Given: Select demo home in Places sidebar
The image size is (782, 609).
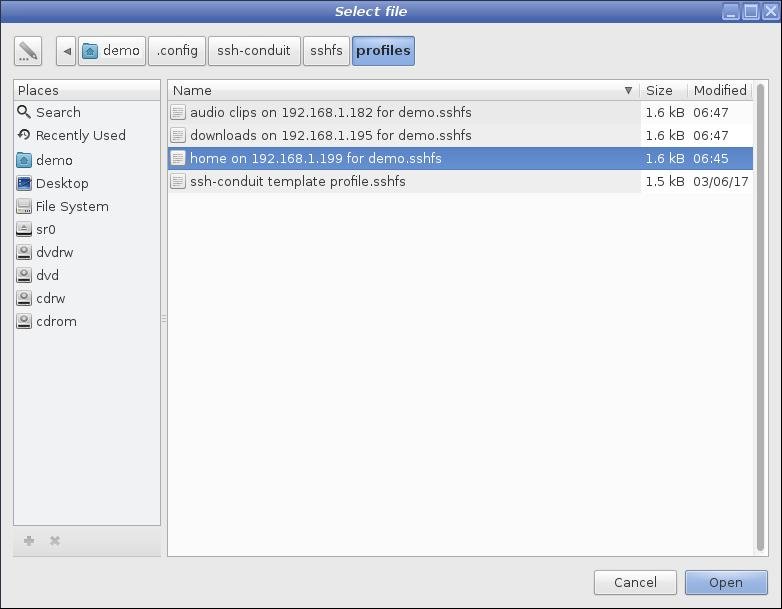Looking at the screenshot, I should [87, 160].
